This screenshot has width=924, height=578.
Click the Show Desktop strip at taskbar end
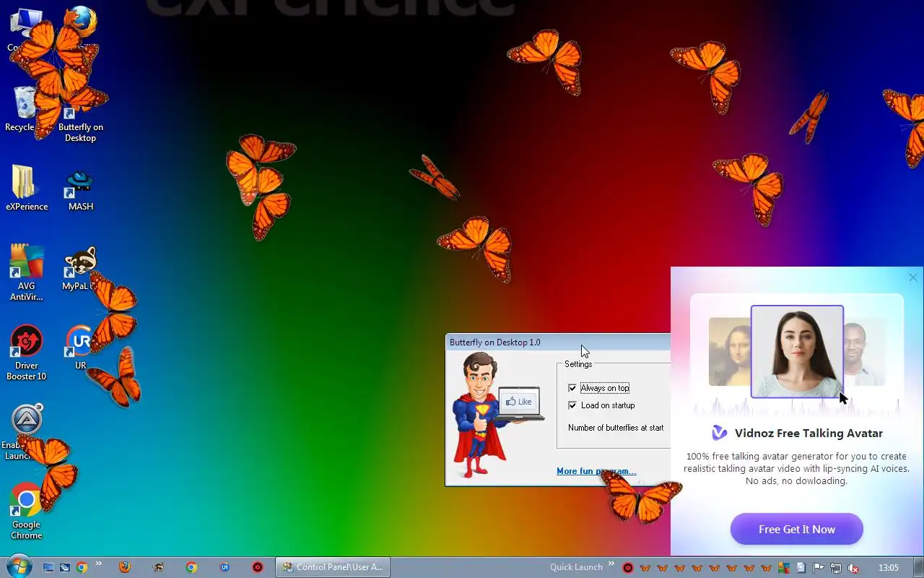click(x=918, y=568)
